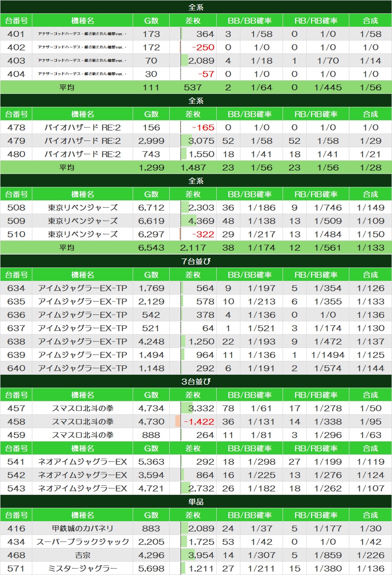Select machine number 457
The height and width of the screenshot is (575, 392).
tap(16, 408)
